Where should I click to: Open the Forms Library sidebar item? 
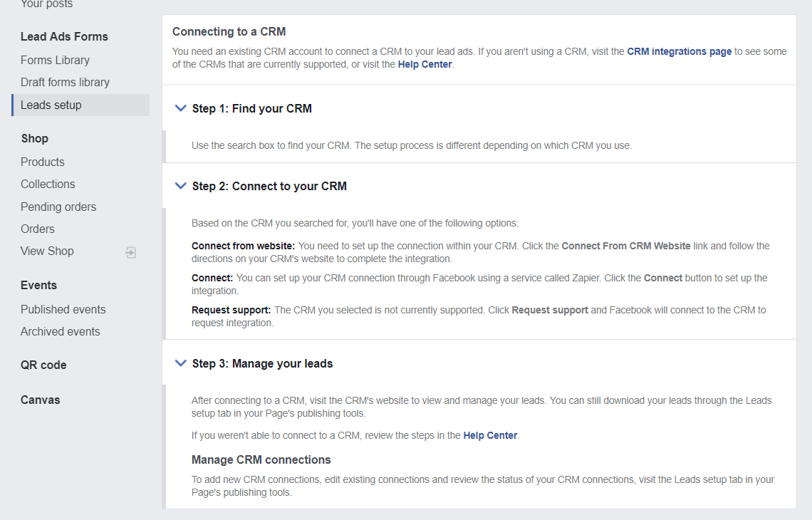pyautogui.click(x=55, y=60)
